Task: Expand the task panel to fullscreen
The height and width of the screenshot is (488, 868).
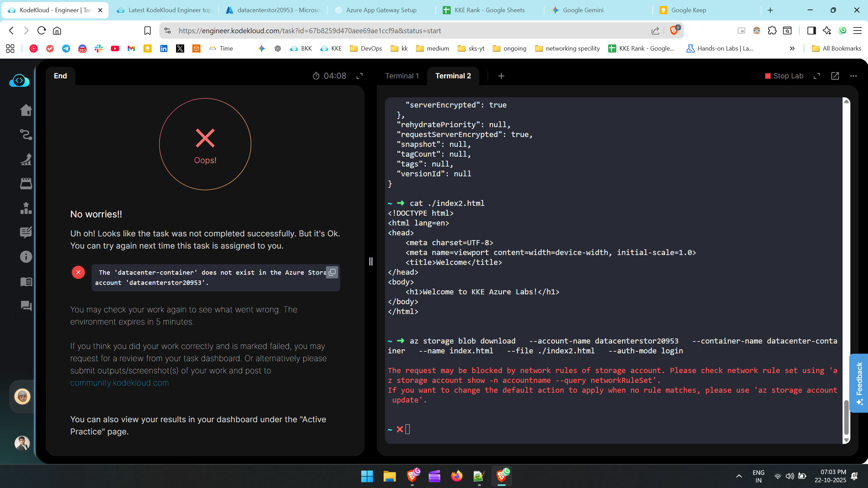Action: 359,76
